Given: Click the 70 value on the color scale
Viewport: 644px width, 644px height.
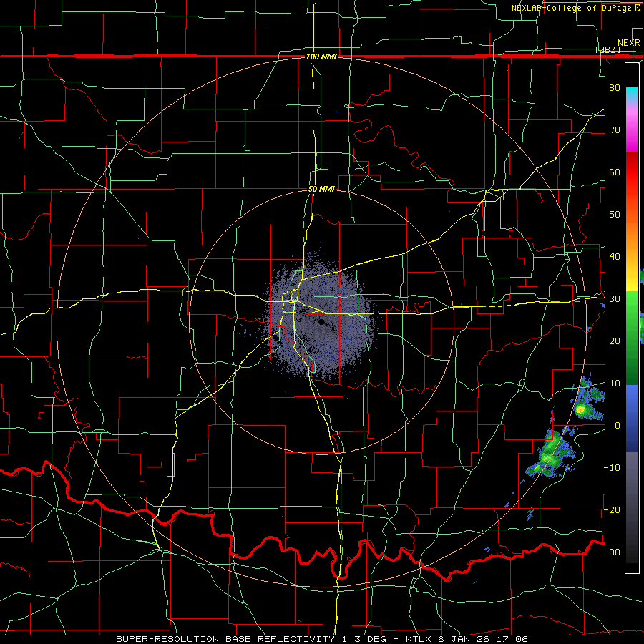Looking at the screenshot, I should point(615,130).
